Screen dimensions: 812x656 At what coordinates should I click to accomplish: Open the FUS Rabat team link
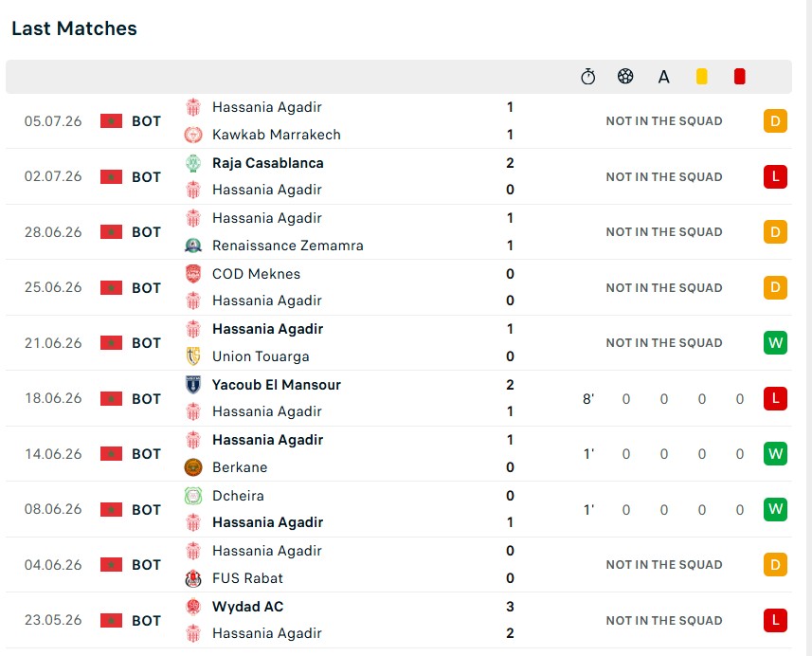click(247, 578)
